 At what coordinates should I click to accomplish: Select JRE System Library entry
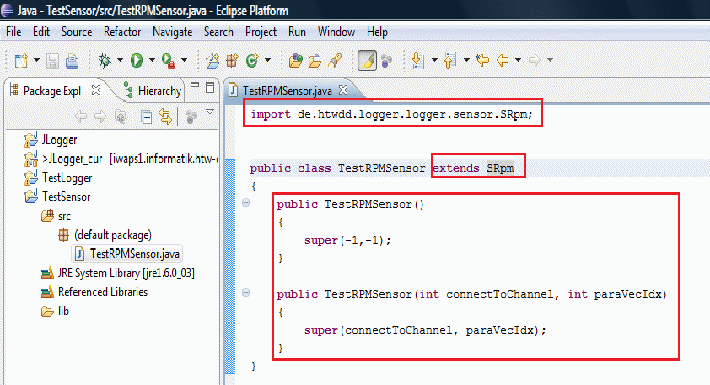coord(118,273)
